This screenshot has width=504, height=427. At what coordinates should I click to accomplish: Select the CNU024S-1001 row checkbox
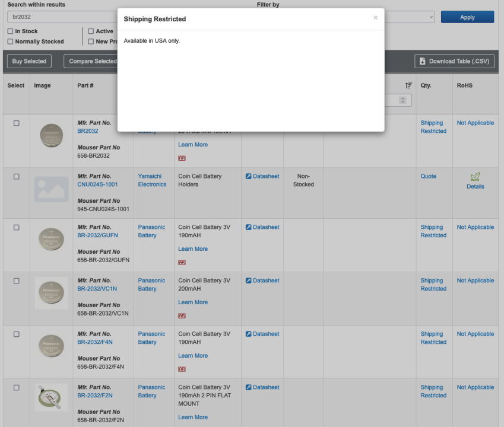pyautogui.click(x=17, y=177)
